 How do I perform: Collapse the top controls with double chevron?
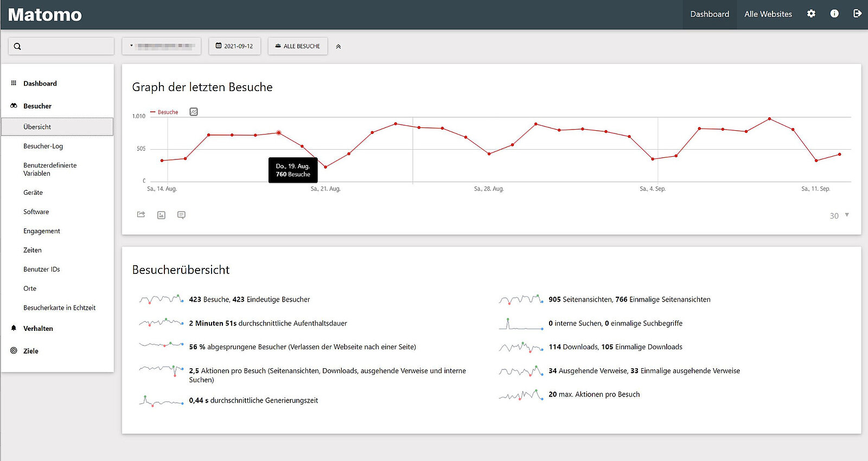(339, 47)
